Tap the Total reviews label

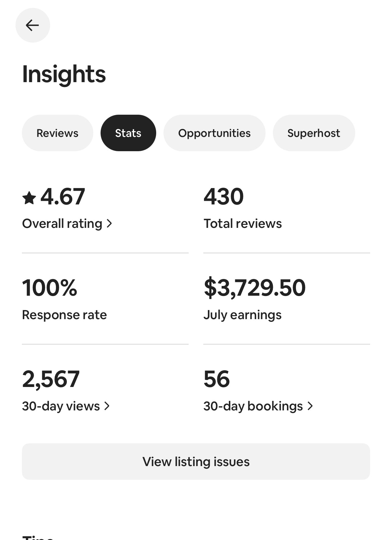coord(242,224)
